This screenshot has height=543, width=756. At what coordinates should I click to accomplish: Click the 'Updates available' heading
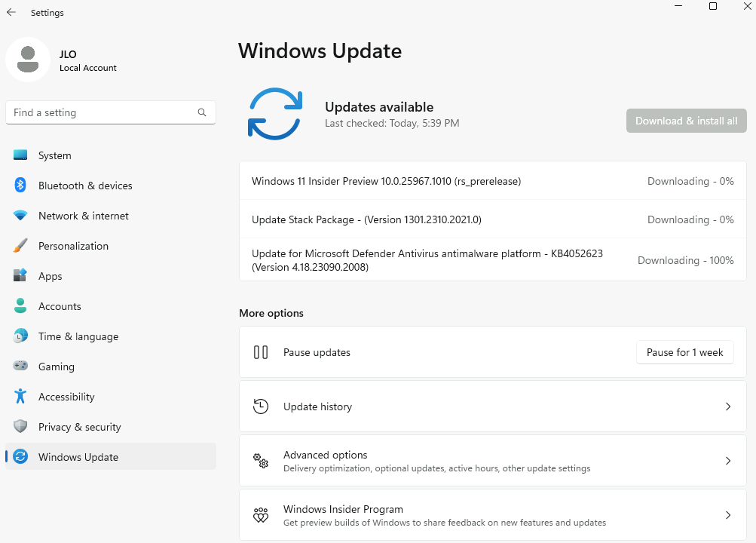point(379,107)
